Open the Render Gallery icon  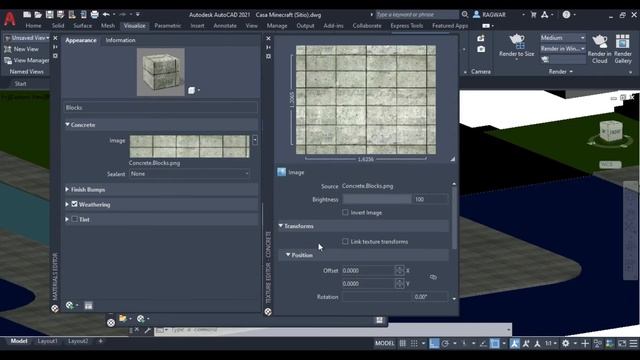[622, 41]
